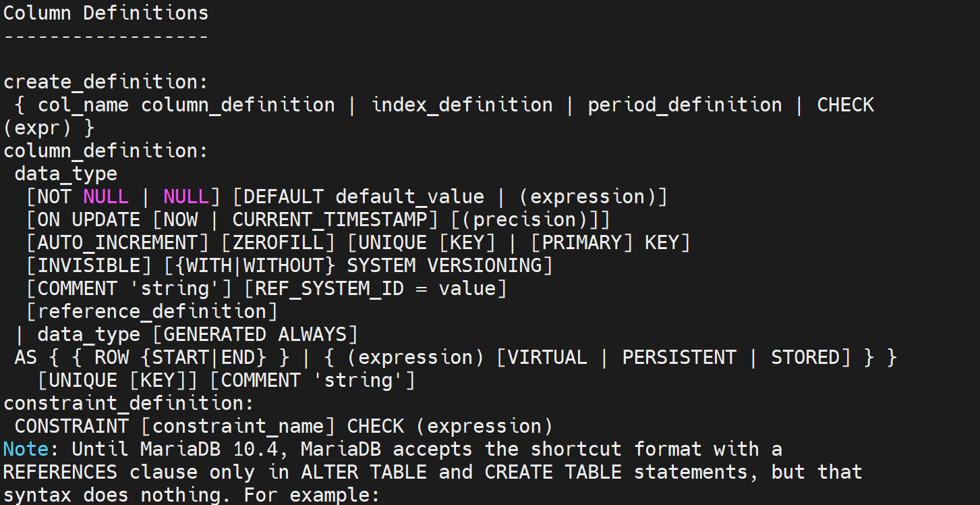Click the cyan "Note" label

[x=26, y=449]
